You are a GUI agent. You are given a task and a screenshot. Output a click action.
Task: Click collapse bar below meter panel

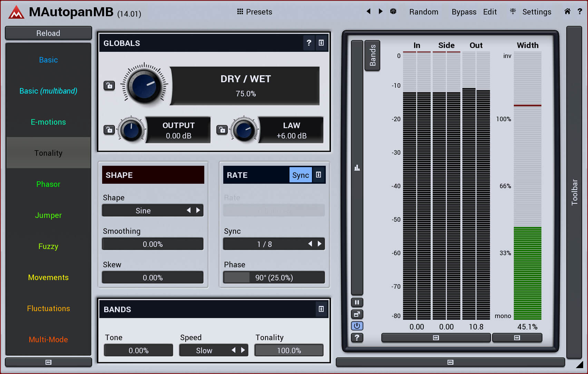coord(450,362)
